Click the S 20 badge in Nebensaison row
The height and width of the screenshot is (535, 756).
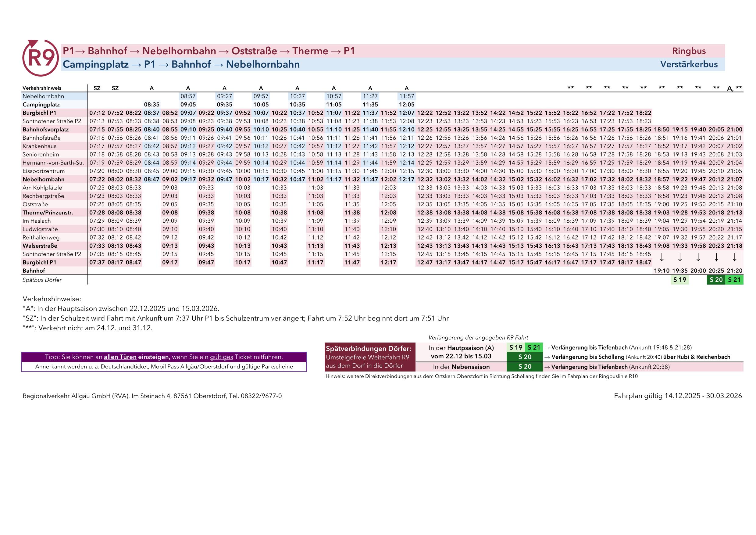pyautogui.click(x=525, y=367)
